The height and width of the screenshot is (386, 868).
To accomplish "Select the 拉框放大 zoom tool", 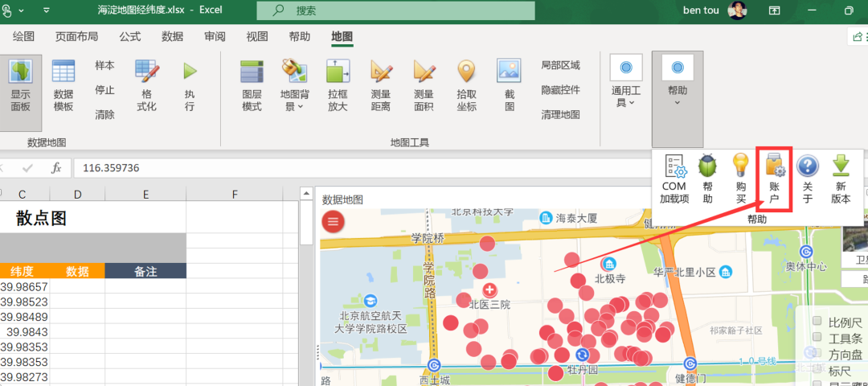I will (x=337, y=72).
